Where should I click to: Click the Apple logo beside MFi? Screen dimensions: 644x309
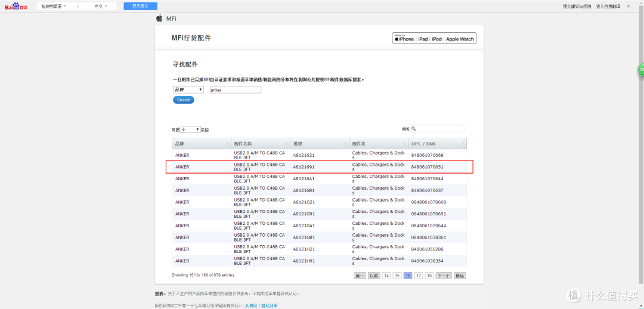tap(159, 18)
